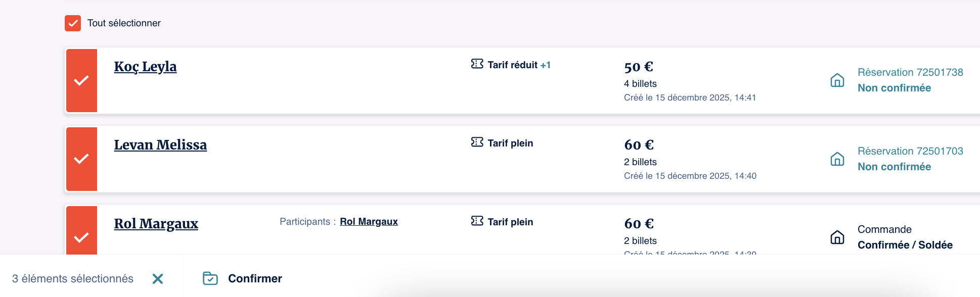Open Levan Melissa customer link

pyautogui.click(x=160, y=145)
